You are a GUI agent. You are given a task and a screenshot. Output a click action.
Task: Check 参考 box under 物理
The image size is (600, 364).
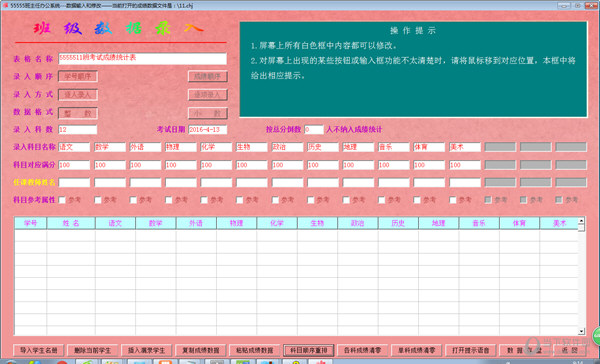click(169, 200)
